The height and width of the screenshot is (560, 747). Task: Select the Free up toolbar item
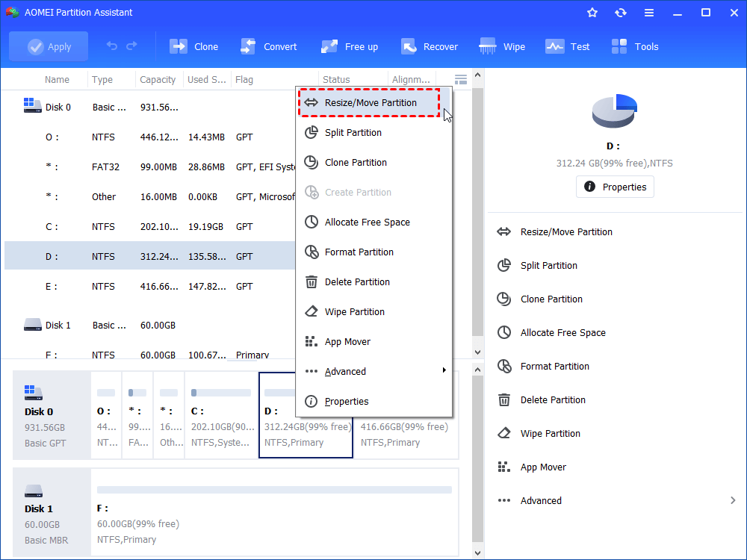[x=350, y=46]
